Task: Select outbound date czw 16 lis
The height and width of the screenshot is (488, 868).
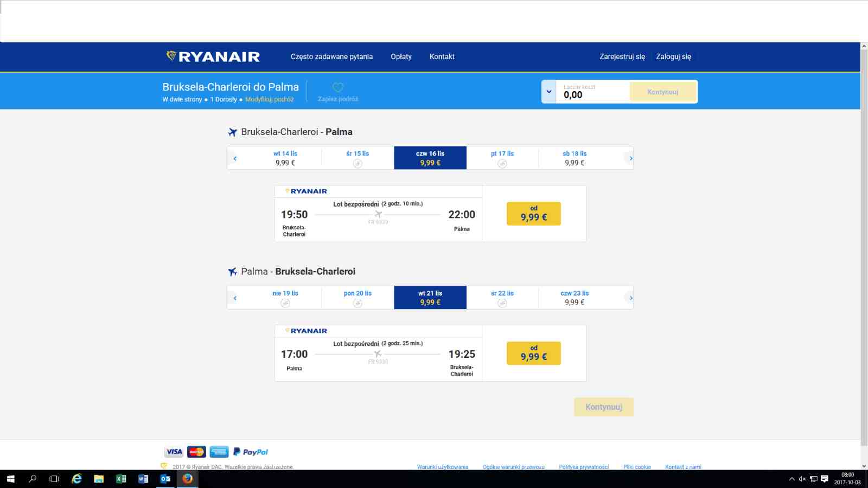Action: click(430, 158)
